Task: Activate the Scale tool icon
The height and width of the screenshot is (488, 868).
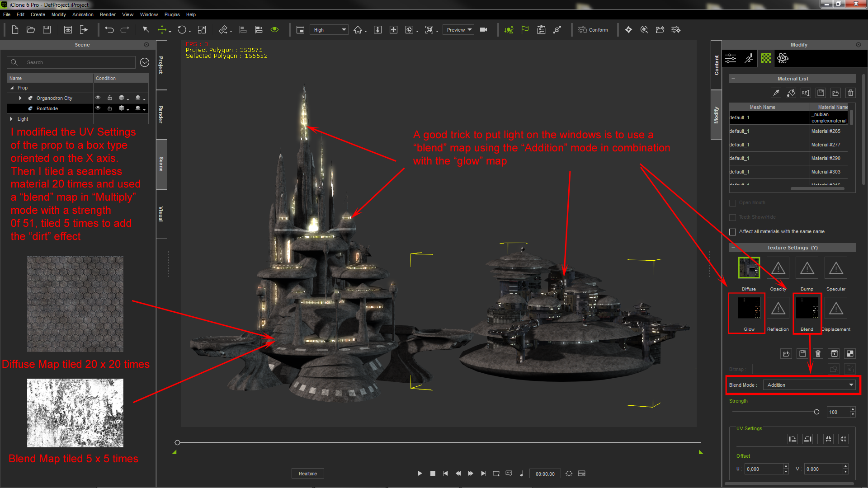Action: 202,30
